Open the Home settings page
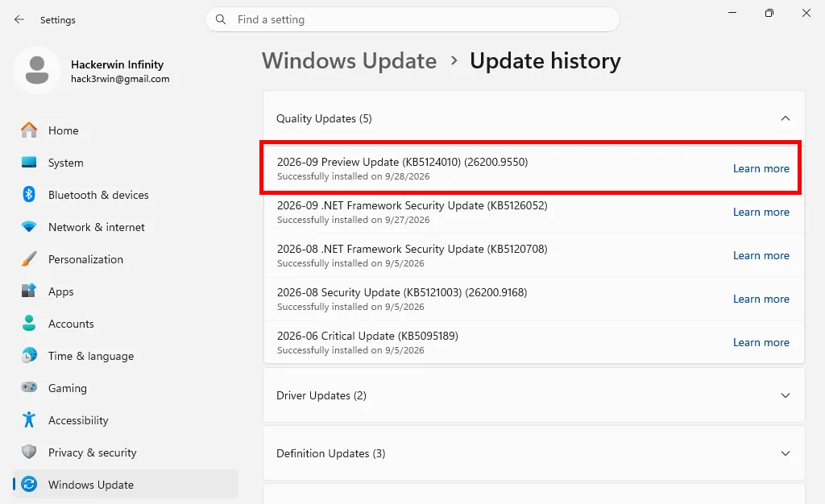The width and height of the screenshot is (825, 504). [x=126, y=130]
